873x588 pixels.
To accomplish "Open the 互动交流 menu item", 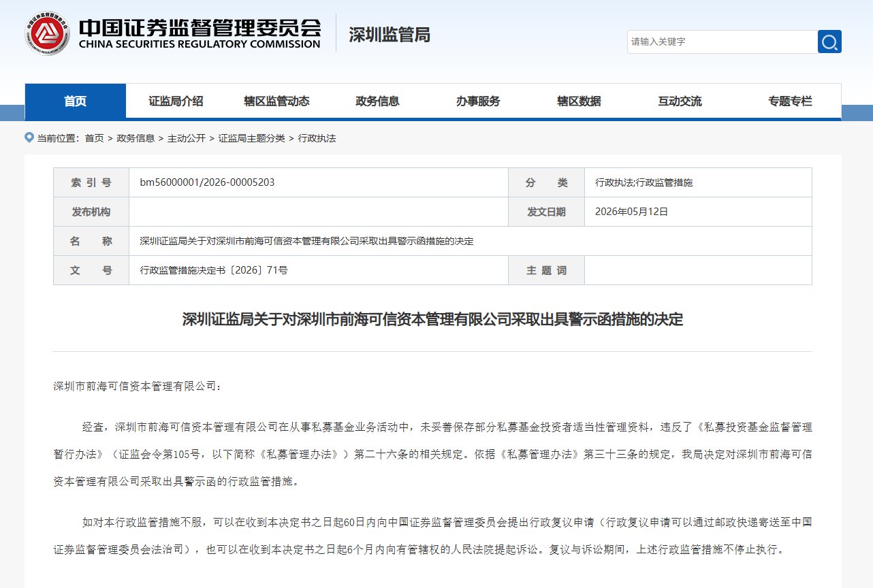I will 680,101.
